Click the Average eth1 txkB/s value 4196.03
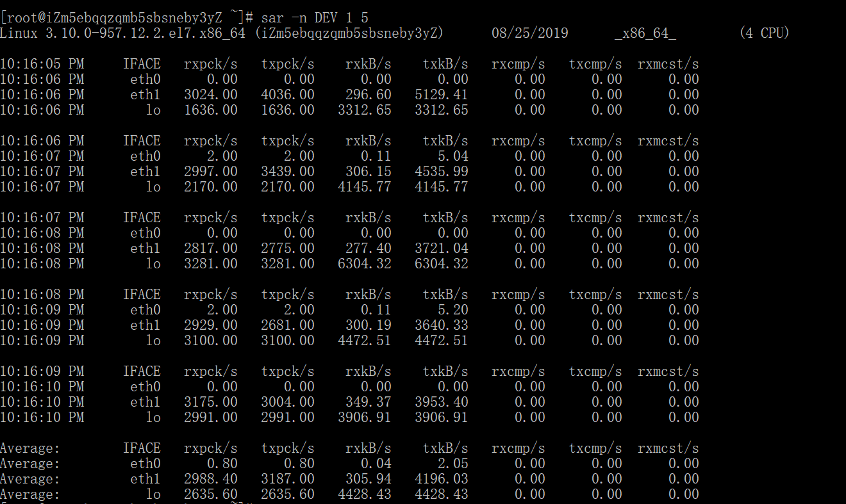846x504 pixels. point(442,479)
